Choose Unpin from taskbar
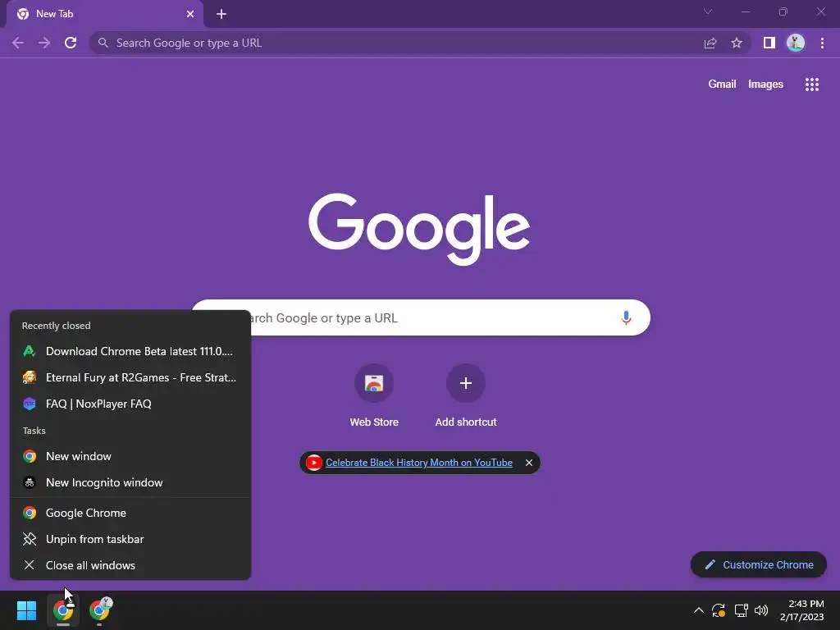 point(130,540)
